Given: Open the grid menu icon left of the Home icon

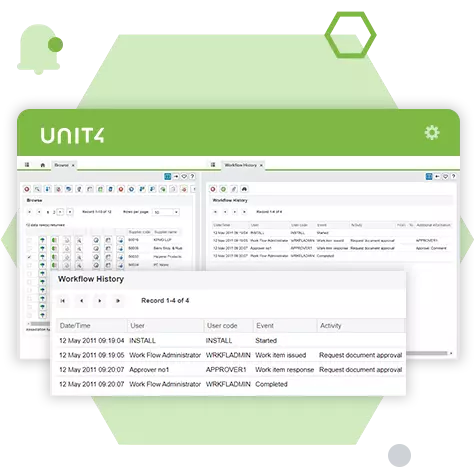Looking at the screenshot, I should coord(27,165).
